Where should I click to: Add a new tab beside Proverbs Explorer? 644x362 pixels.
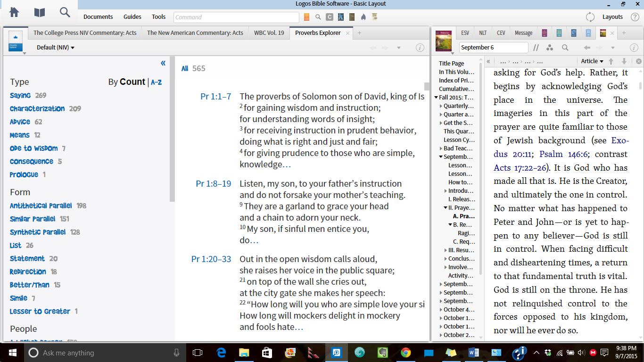click(359, 33)
